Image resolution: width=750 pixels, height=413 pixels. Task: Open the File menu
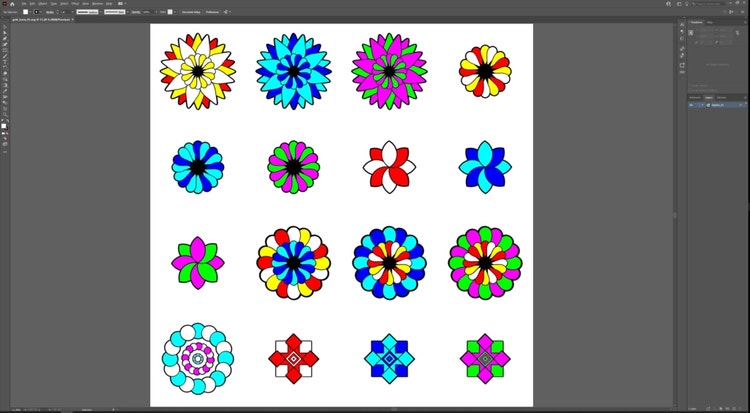pyautogui.click(x=24, y=4)
